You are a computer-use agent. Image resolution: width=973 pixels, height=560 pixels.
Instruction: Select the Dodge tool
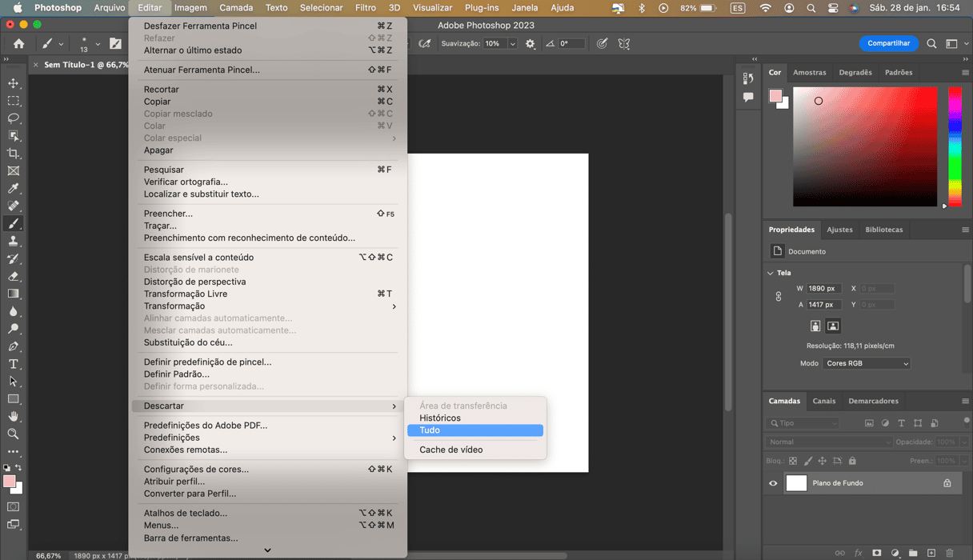(x=14, y=329)
